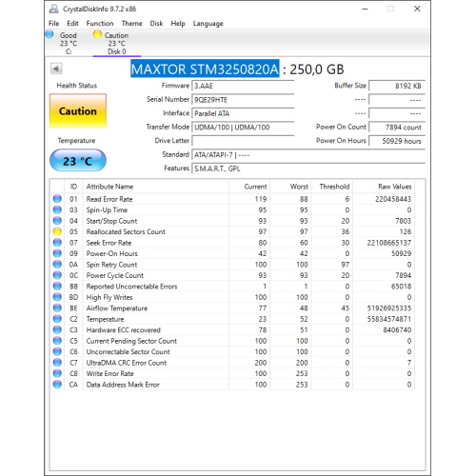Click the Features field S.M.A.R.T., GPL
The width and height of the screenshot is (476, 476).
[308, 169]
